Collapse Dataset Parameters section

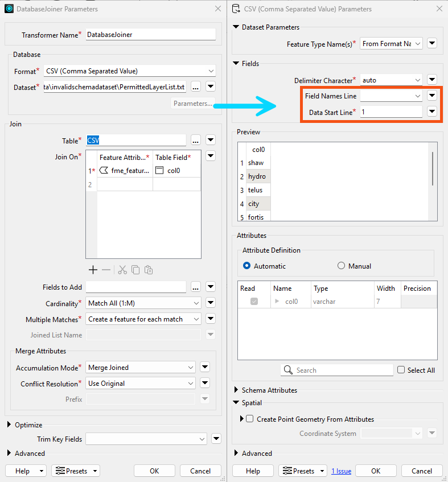tap(236, 27)
